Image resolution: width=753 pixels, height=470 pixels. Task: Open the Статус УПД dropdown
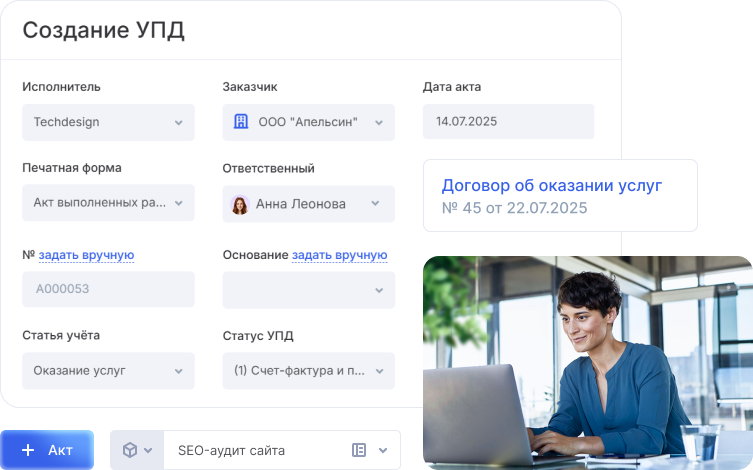click(x=308, y=371)
